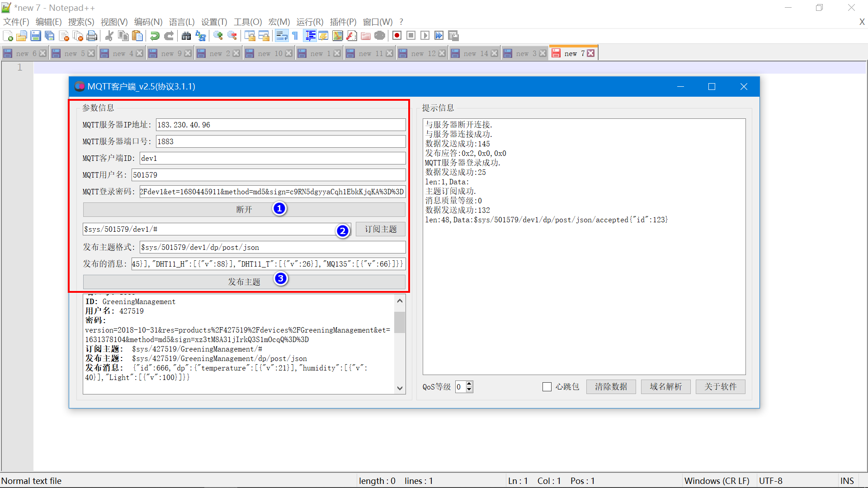Copy selection using toolbar icon
The height and width of the screenshot is (488, 868).
(x=123, y=36)
